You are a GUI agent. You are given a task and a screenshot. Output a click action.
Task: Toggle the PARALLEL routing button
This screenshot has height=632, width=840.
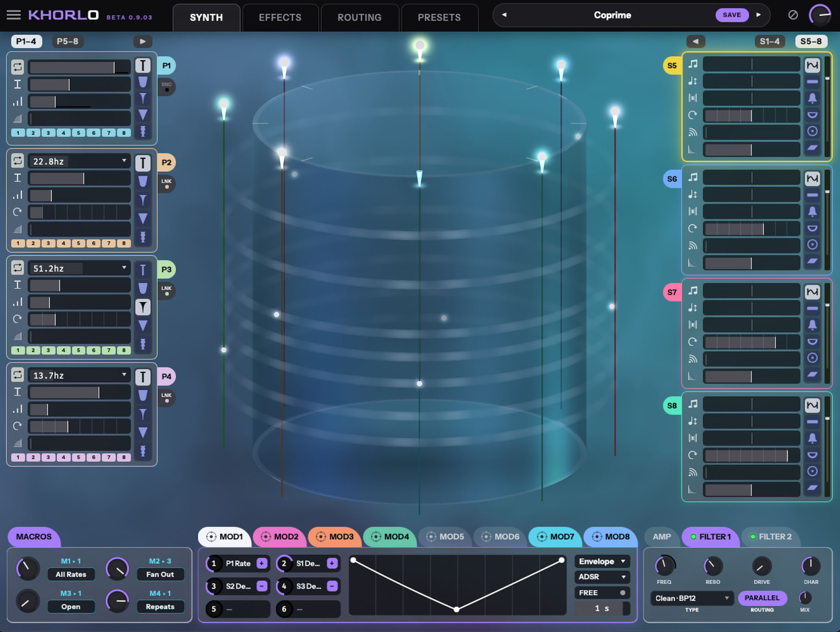coord(762,598)
